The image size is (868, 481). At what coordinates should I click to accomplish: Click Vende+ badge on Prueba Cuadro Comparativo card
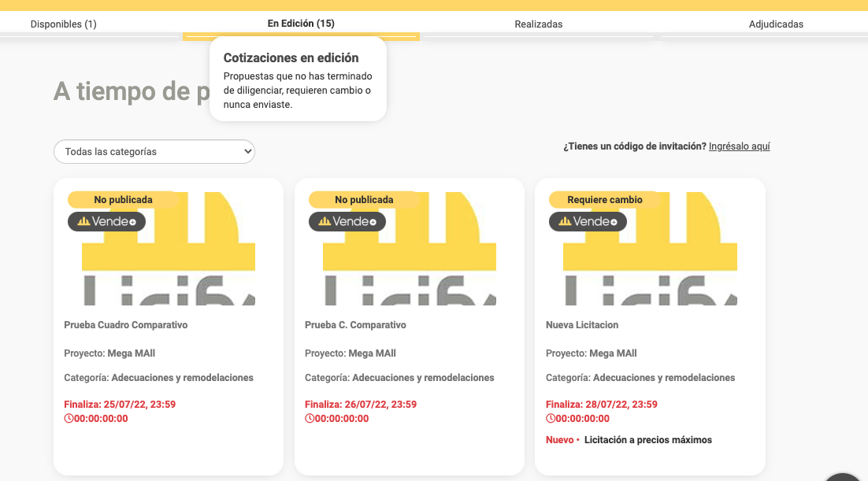tap(106, 221)
